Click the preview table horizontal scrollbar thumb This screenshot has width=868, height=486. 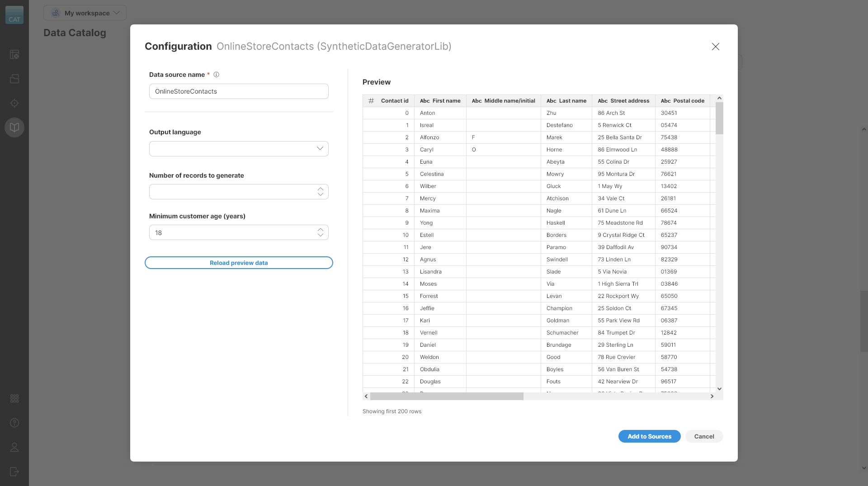click(x=447, y=396)
